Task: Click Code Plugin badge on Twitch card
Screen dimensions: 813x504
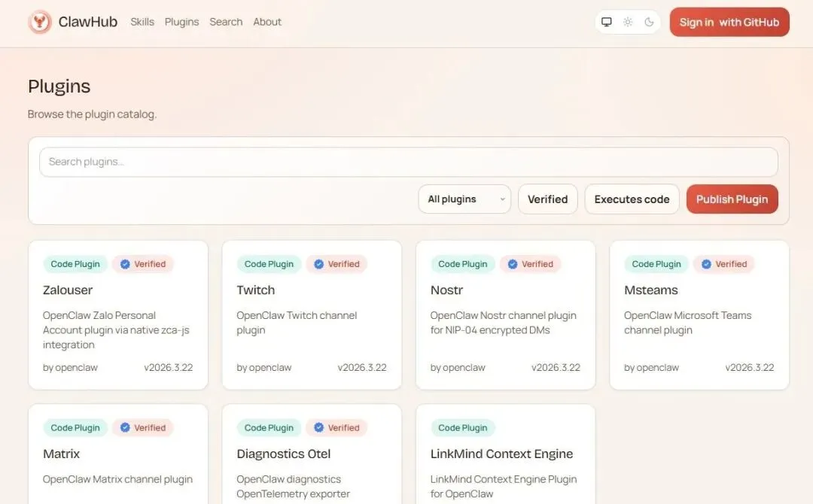Action: (x=269, y=264)
